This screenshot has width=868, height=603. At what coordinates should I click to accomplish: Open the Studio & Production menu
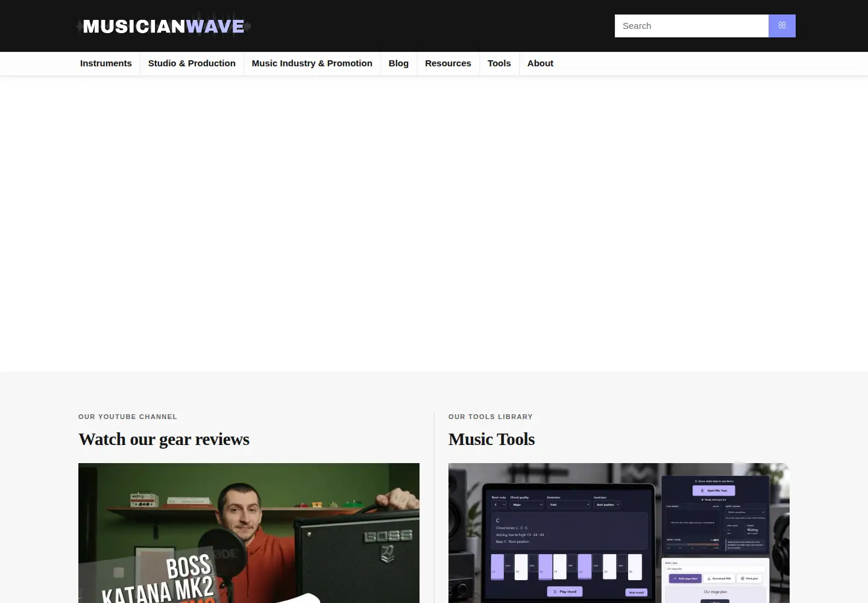point(192,63)
